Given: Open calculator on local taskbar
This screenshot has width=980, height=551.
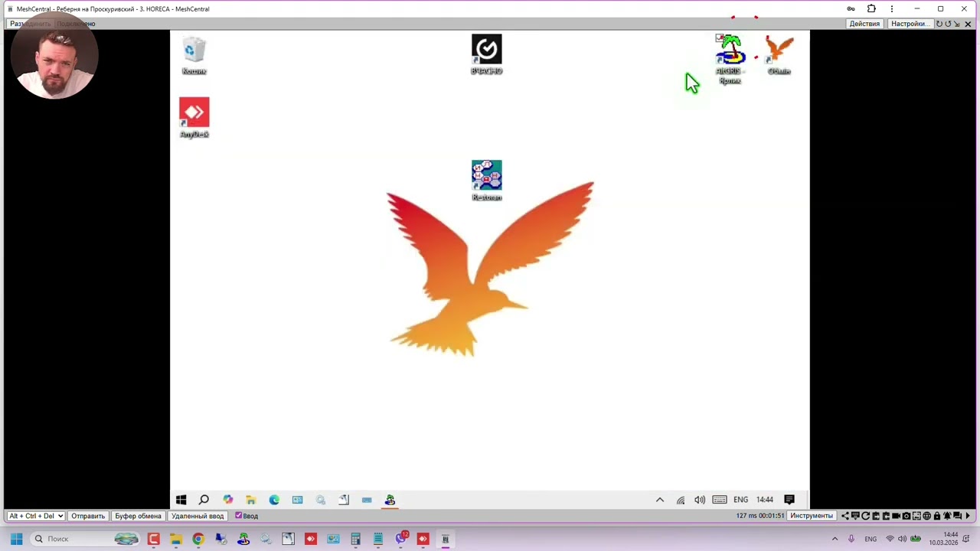Looking at the screenshot, I should pyautogui.click(x=355, y=539).
